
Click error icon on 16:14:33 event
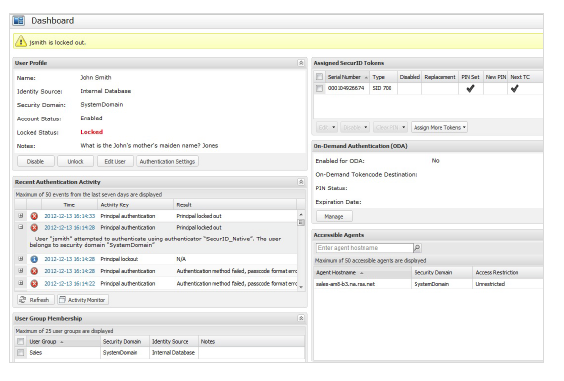coord(34,216)
